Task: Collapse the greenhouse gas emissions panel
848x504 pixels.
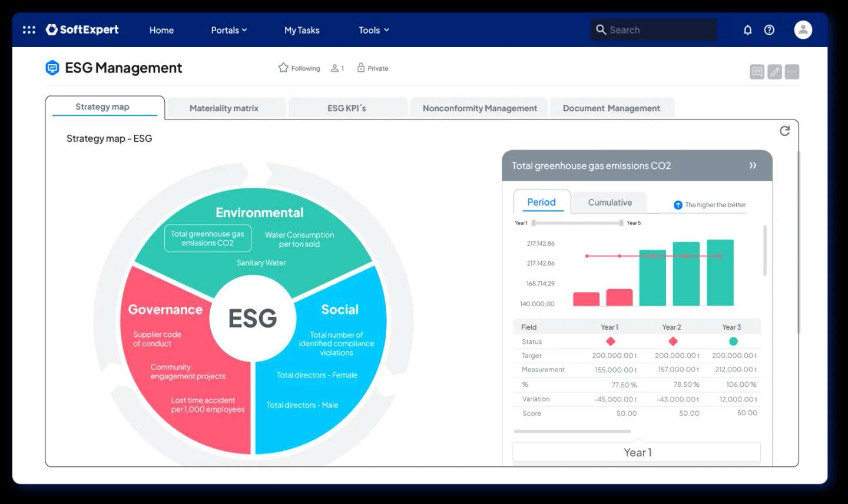Action: (x=753, y=165)
